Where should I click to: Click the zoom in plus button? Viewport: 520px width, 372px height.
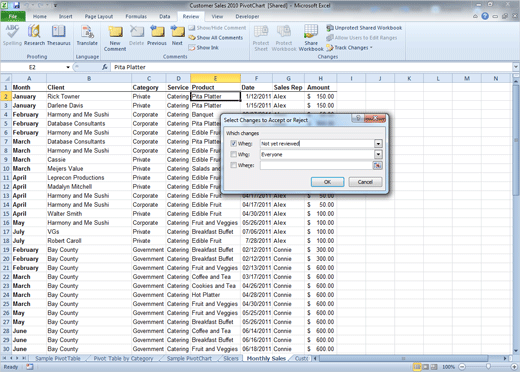pos(514,367)
